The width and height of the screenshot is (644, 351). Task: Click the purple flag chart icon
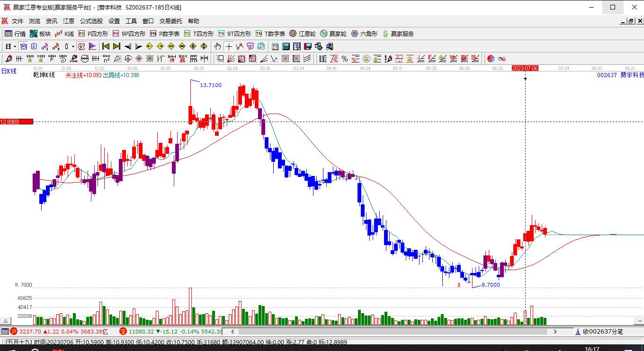[92, 46]
